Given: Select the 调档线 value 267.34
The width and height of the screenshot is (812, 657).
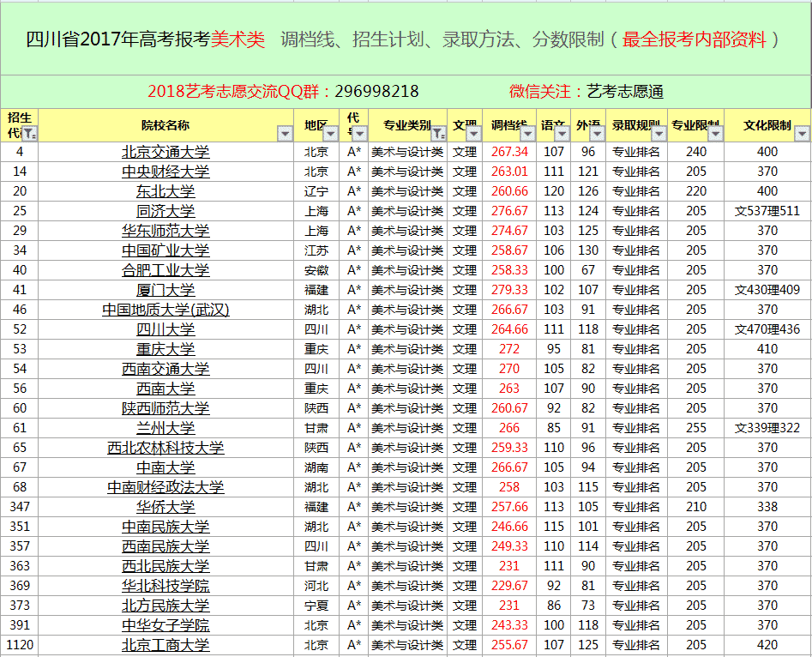Looking at the screenshot, I should click(509, 152).
